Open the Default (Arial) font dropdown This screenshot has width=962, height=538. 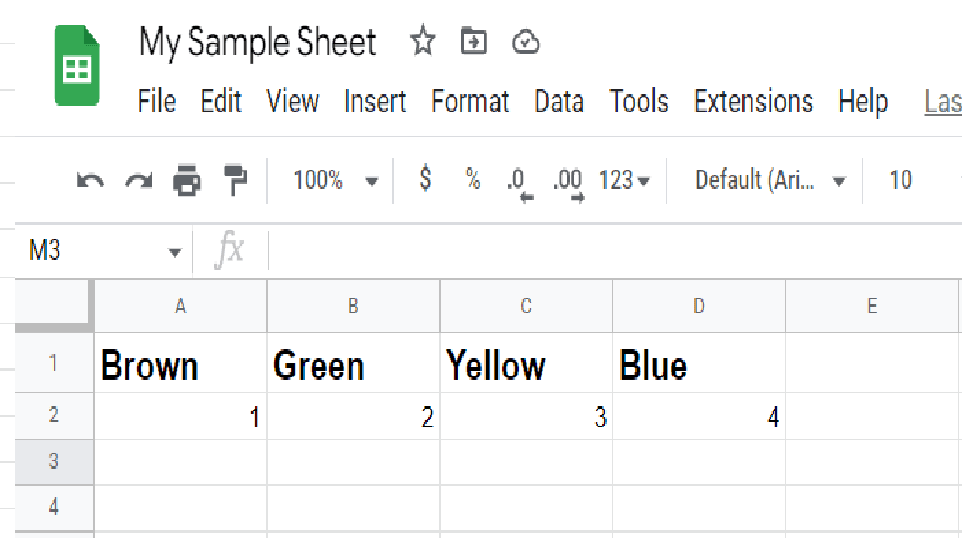click(770, 181)
